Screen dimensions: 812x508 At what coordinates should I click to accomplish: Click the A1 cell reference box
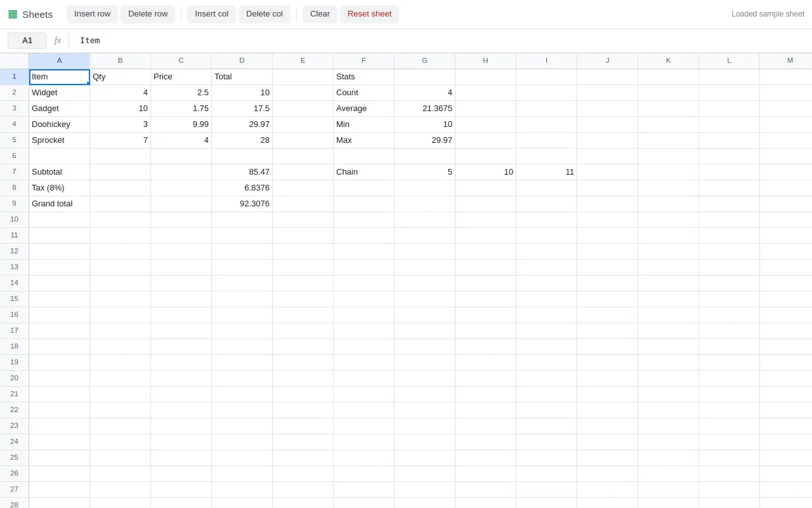click(x=27, y=41)
